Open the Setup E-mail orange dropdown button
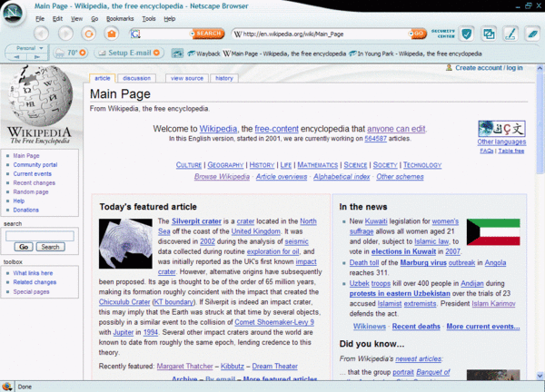 pyautogui.click(x=157, y=53)
